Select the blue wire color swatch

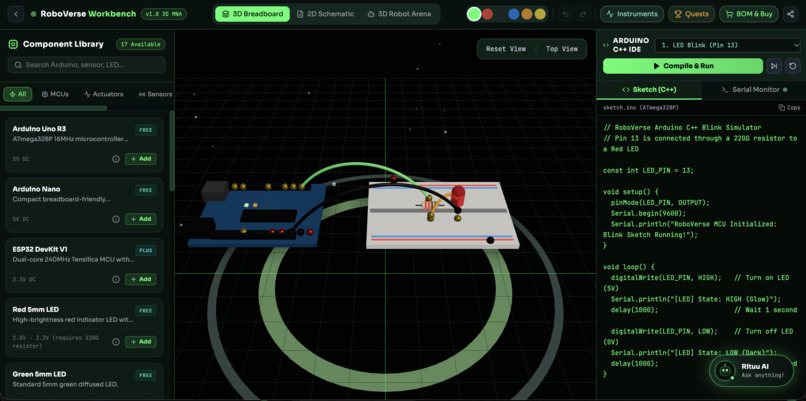coord(514,14)
